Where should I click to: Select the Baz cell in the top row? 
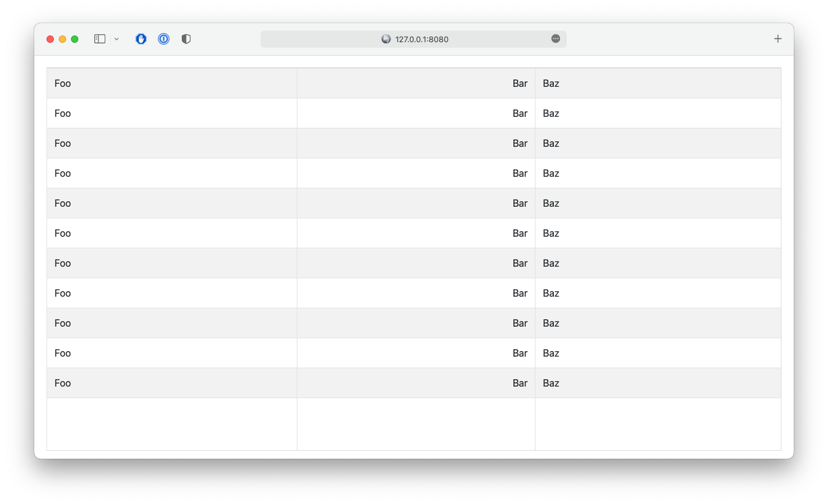click(x=551, y=83)
